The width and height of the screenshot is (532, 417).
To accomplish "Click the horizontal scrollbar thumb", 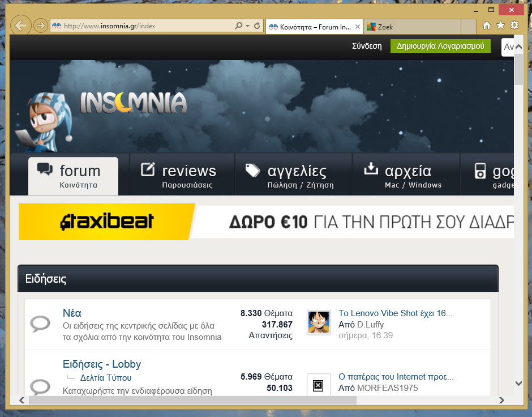I will pyautogui.click(x=193, y=400).
